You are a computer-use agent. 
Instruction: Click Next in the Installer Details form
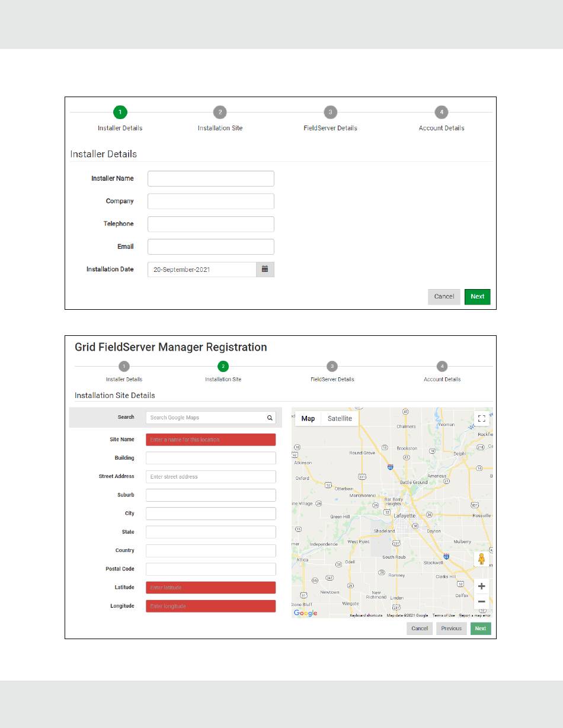pyautogui.click(x=478, y=296)
